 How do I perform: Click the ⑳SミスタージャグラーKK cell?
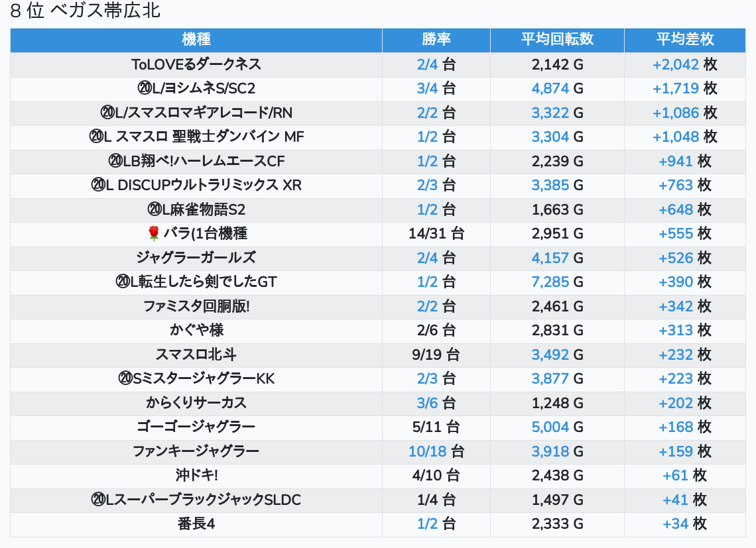(196, 379)
